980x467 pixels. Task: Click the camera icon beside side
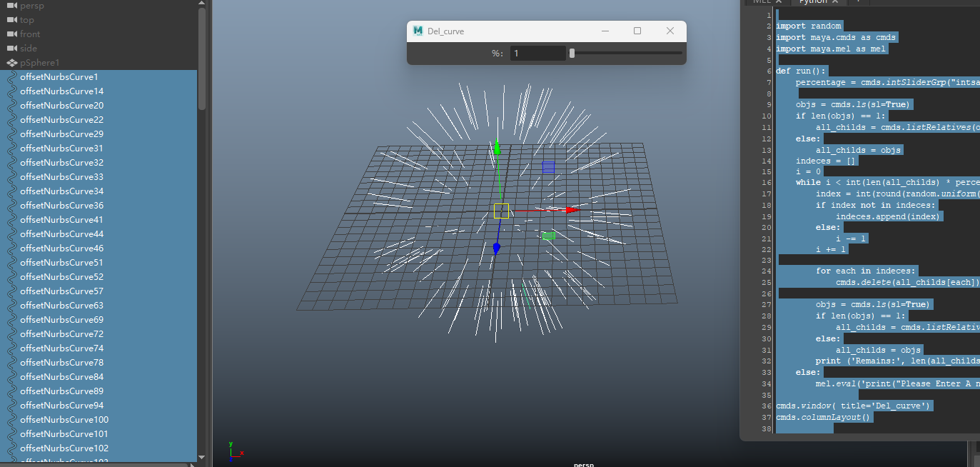[12, 48]
